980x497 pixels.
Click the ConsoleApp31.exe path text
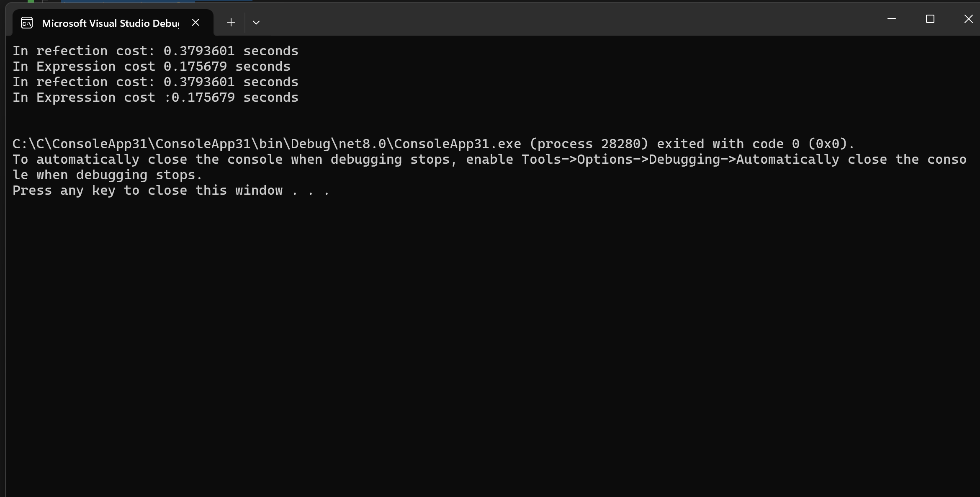[x=266, y=144]
